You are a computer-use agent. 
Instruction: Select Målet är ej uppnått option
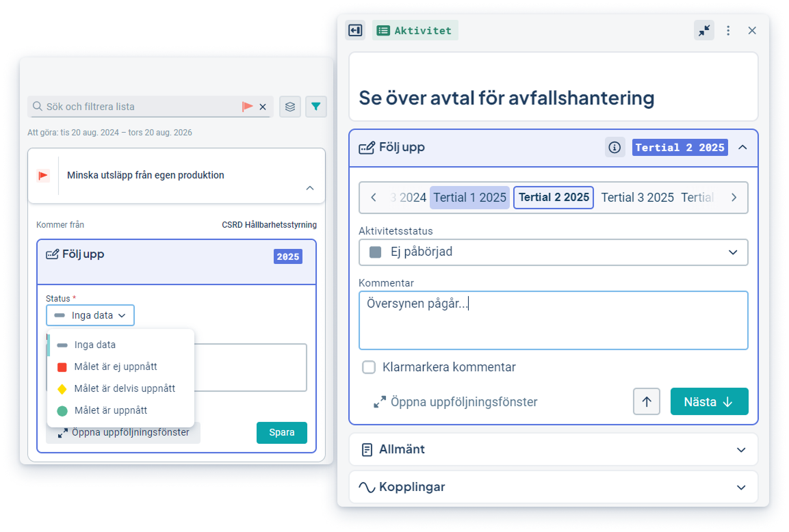tap(120, 367)
